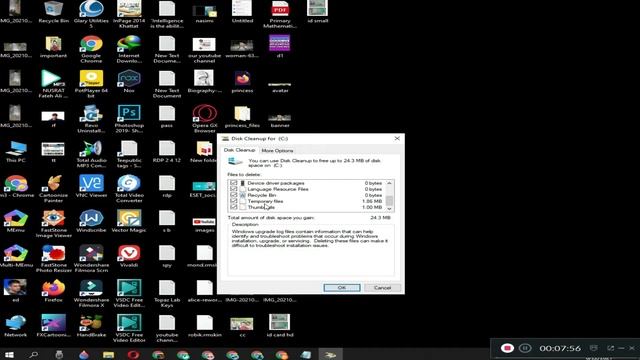This screenshot has width=640, height=360.
Task: Select the Firefox desktop icon
Action: coord(53,291)
